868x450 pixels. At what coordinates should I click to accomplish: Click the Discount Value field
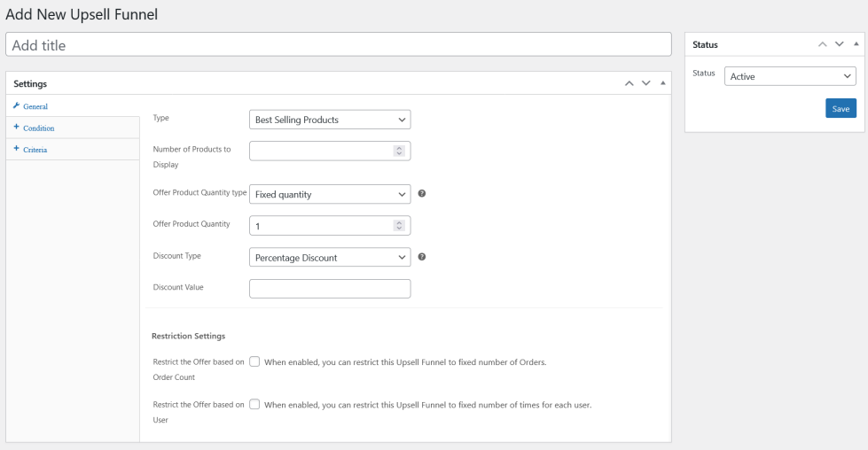(x=330, y=289)
